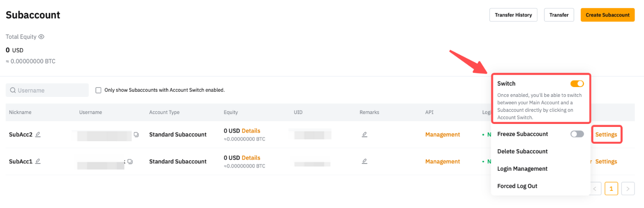644x208 pixels.
Task: Click the Create Subaccount button
Action: [608, 15]
